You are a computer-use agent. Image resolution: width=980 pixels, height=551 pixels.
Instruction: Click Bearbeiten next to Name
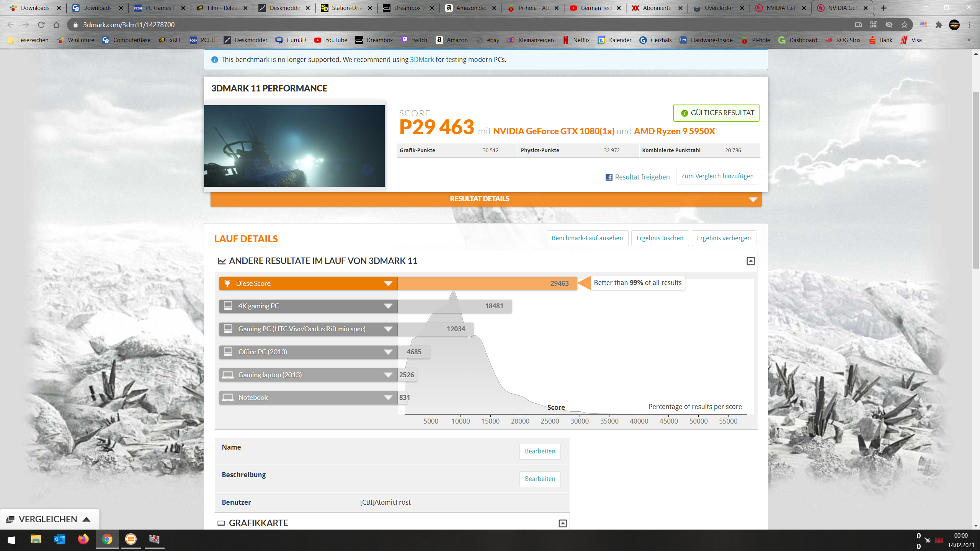tap(540, 452)
